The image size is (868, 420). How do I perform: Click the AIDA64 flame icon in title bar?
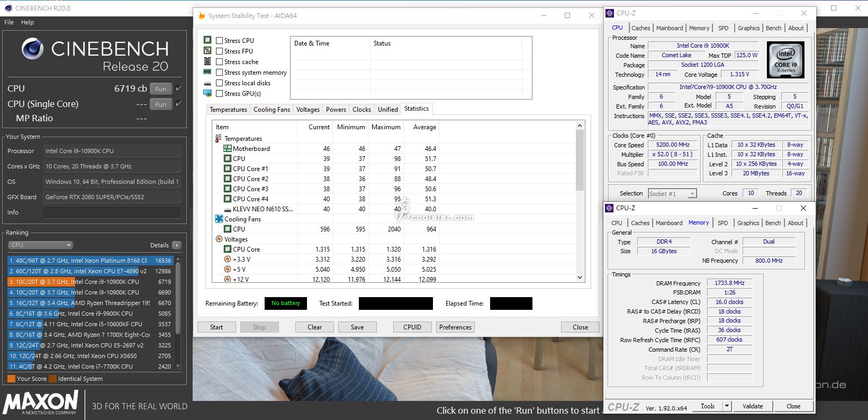pos(202,15)
